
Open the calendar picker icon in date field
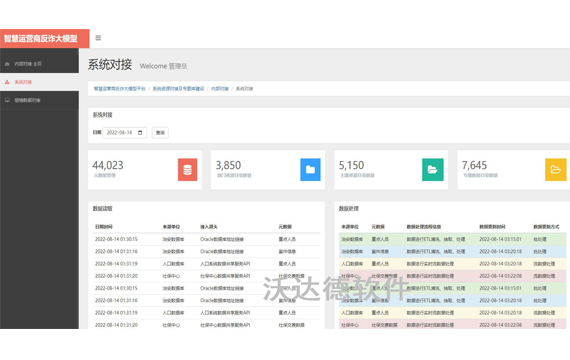[x=140, y=133]
